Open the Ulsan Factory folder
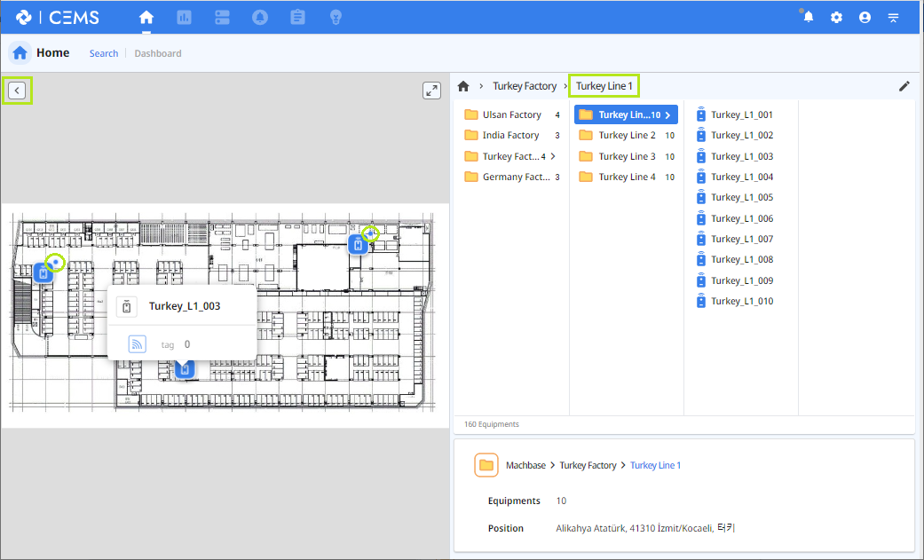Image resolution: width=924 pixels, height=560 pixels. click(x=511, y=114)
